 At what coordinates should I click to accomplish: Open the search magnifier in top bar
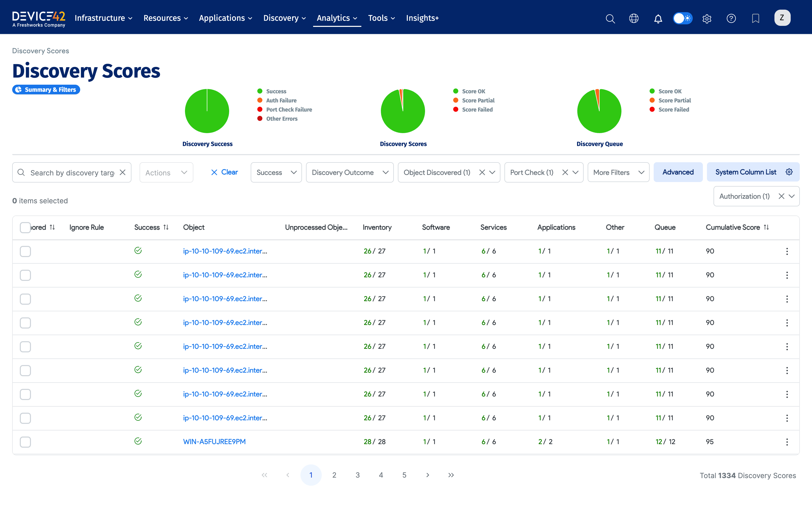[x=610, y=19]
